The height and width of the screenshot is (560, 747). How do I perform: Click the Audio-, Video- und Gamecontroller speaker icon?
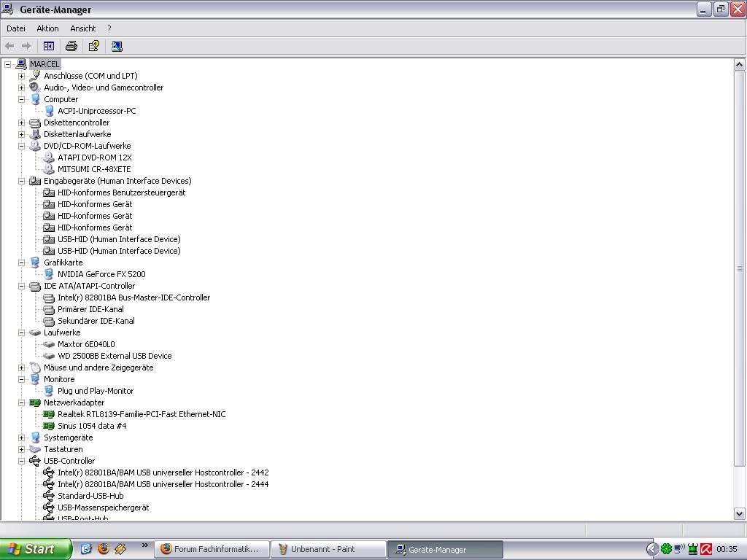(35, 87)
